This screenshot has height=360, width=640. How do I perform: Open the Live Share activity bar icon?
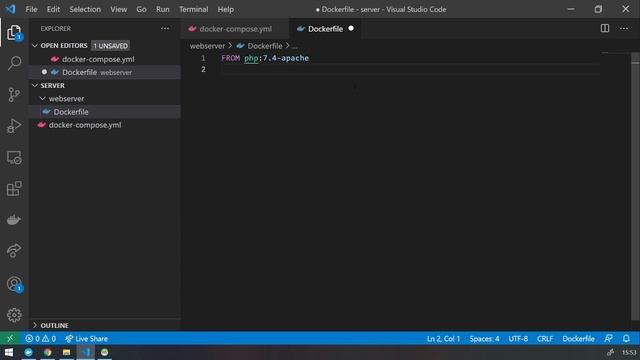14,250
